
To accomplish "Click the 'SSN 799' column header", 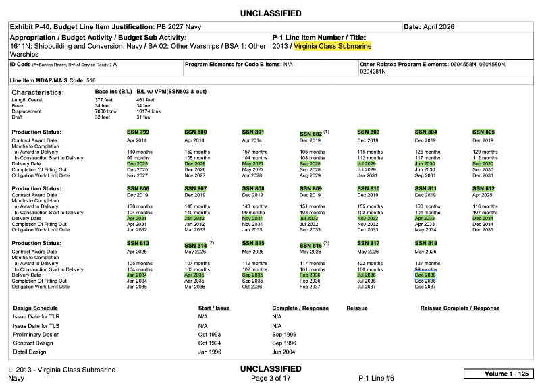I will 138,132.
